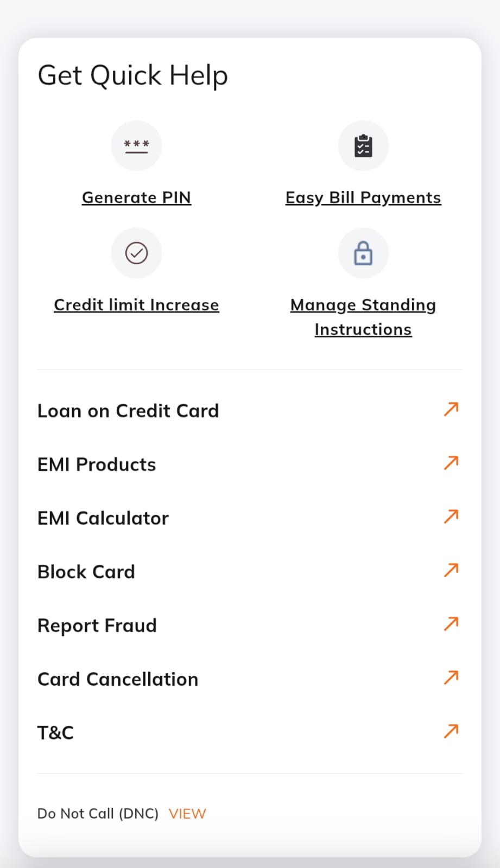Click the Easy Bill Payments clipboard icon
Screen dimensions: 500x868
pyautogui.click(x=363, y=145)
